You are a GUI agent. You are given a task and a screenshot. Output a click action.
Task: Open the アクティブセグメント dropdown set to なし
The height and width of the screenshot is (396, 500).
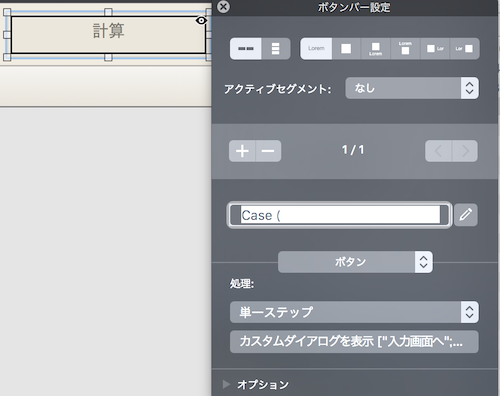click(x=412, y=88)
